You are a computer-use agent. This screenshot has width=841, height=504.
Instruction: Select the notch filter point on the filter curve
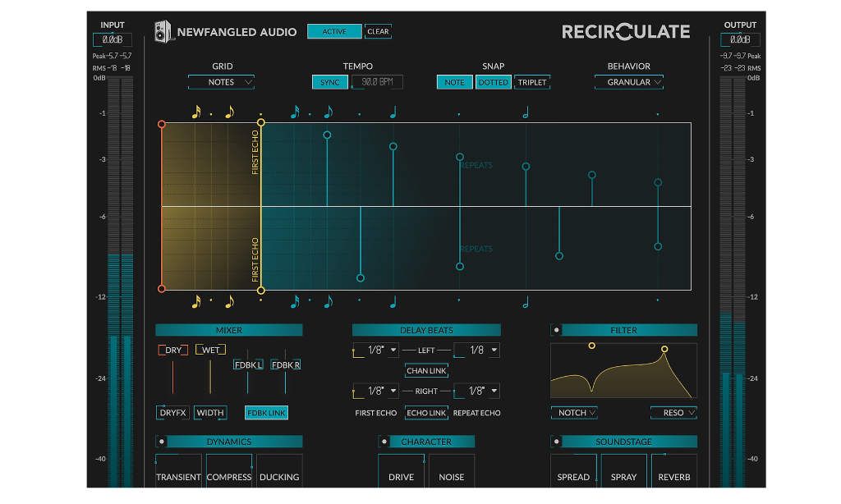pos(591,346)
